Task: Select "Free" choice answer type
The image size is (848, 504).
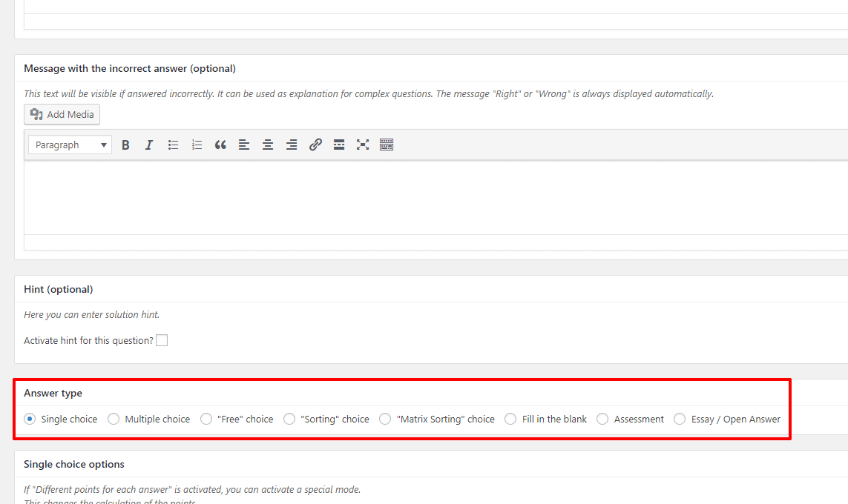Action: click(206, 419)
